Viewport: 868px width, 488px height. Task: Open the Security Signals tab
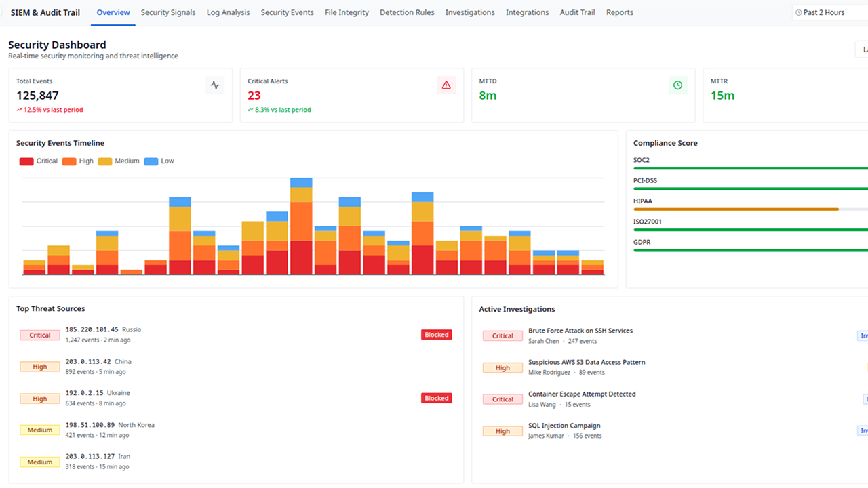click(x=168, y=12)
